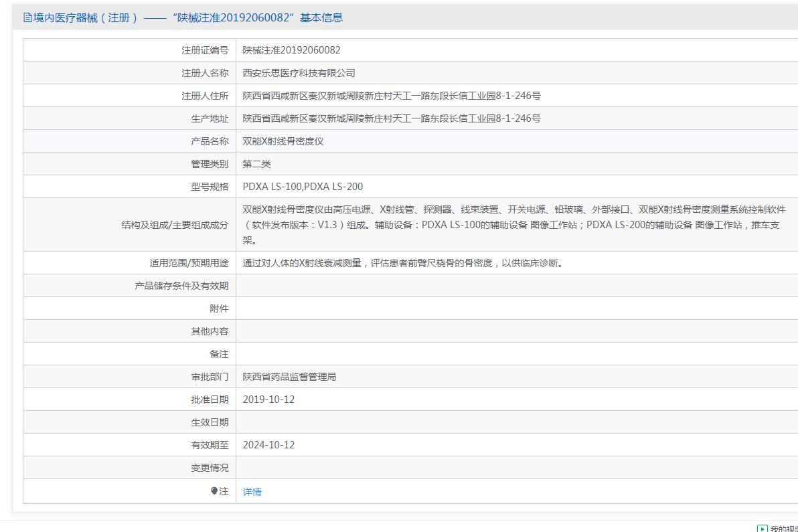
Task: Click the model value PDXA LS-100,PDXA LS-200
Action: click(x=303, y=187)
